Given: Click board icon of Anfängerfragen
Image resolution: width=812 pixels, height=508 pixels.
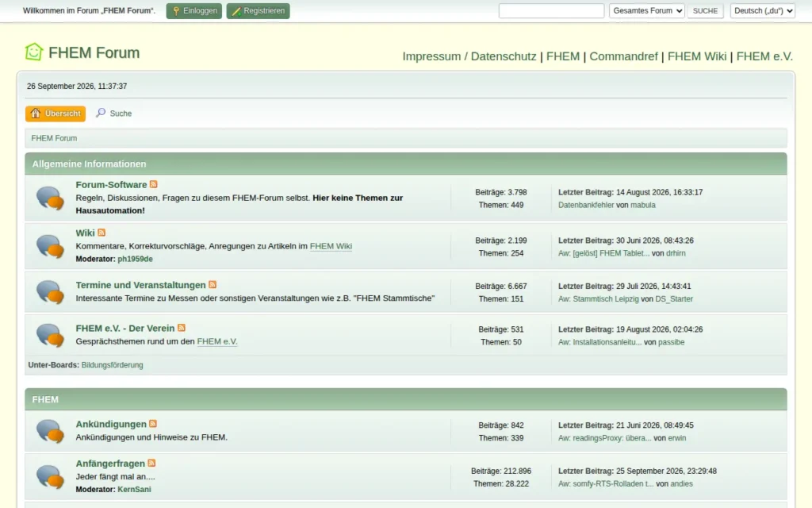Looking at the screenshot, I should point(50,477).
